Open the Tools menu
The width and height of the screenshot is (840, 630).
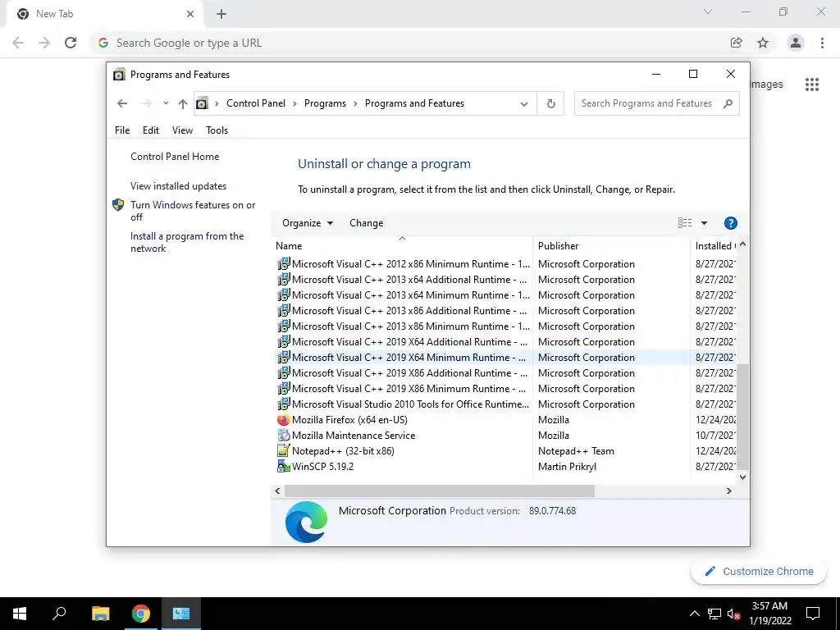coord(217,130)
